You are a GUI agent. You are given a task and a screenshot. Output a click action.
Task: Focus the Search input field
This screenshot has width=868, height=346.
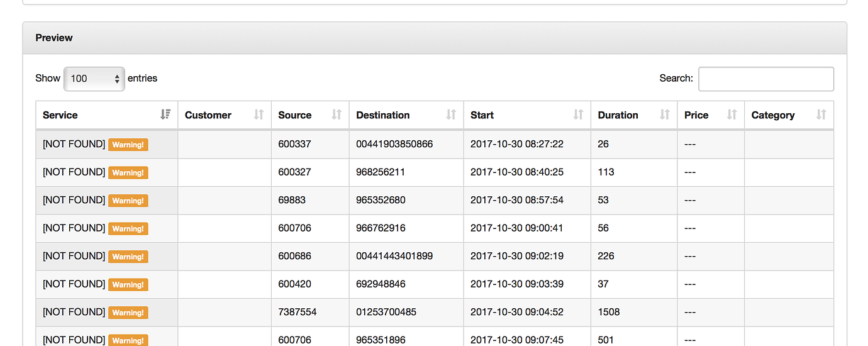766,79
